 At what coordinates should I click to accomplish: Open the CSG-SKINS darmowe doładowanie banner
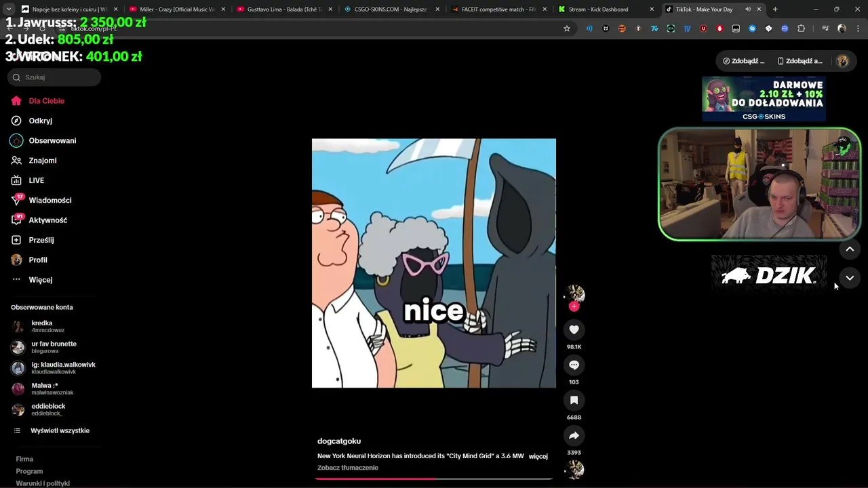tap(764, 99)
